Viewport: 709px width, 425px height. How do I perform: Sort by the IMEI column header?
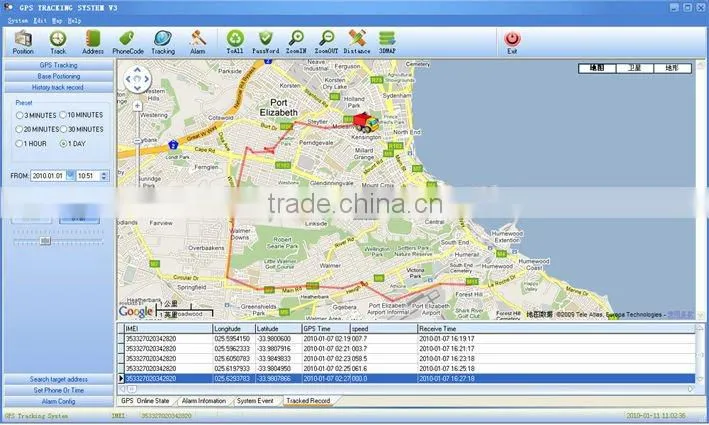(x=168, y=329)
